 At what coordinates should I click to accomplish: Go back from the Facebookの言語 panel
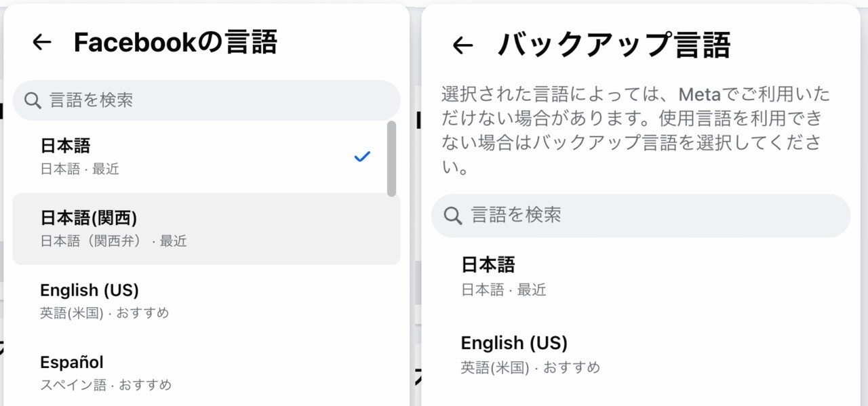click(x=42, y=42)
